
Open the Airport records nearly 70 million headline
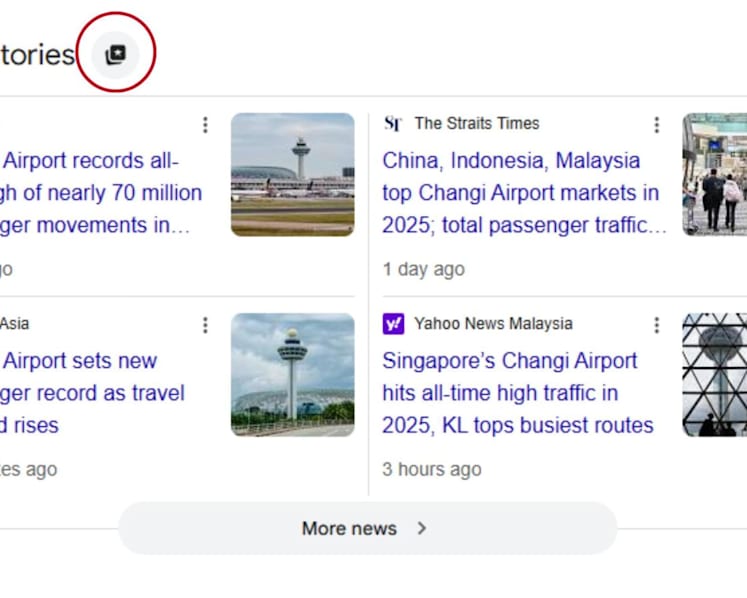[x=101, y=193]
